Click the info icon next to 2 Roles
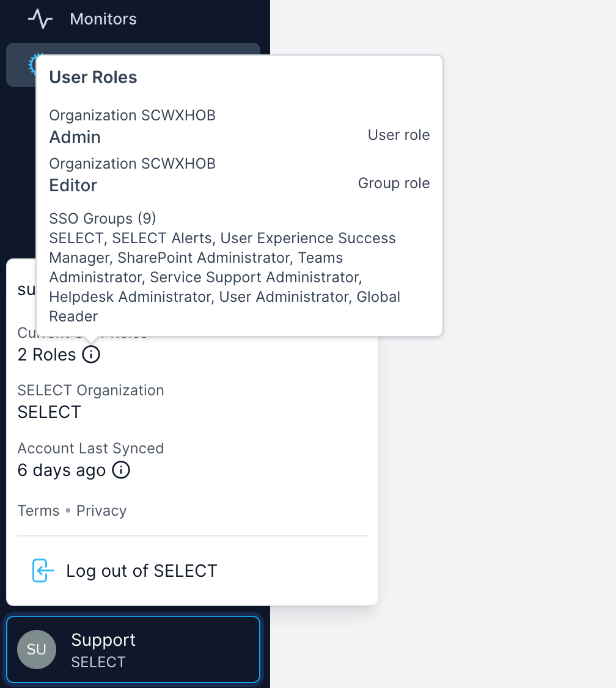This screenshot has width=616, height=688. 91,354
